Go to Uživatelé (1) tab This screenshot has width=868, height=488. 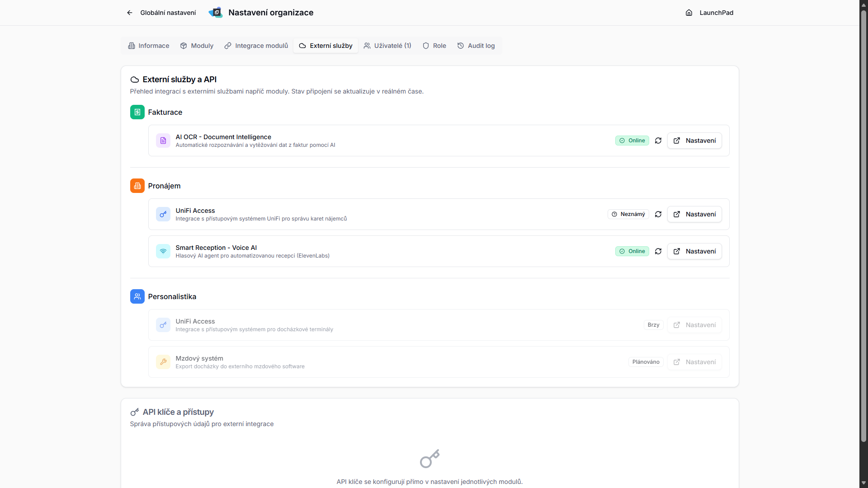tap(387, 46)
